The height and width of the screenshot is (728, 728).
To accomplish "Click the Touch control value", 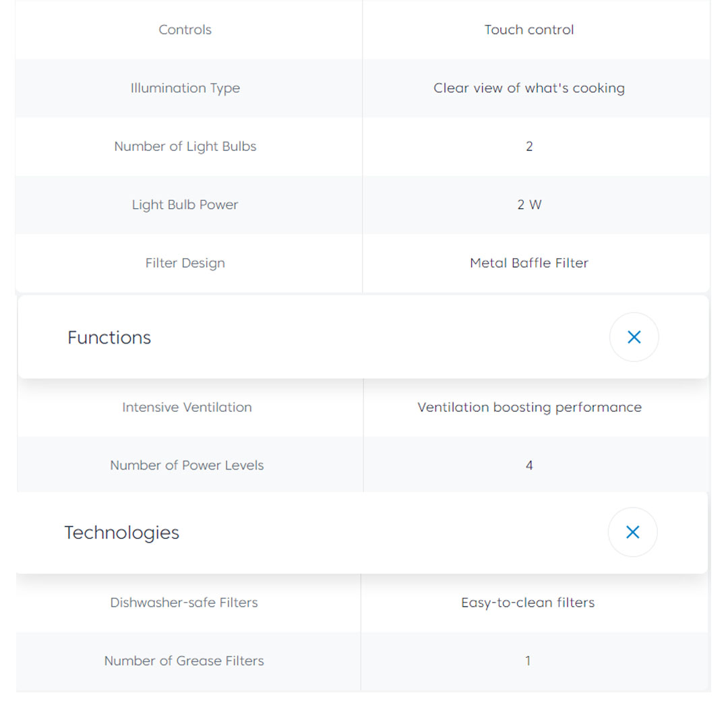I will [529, 30].
